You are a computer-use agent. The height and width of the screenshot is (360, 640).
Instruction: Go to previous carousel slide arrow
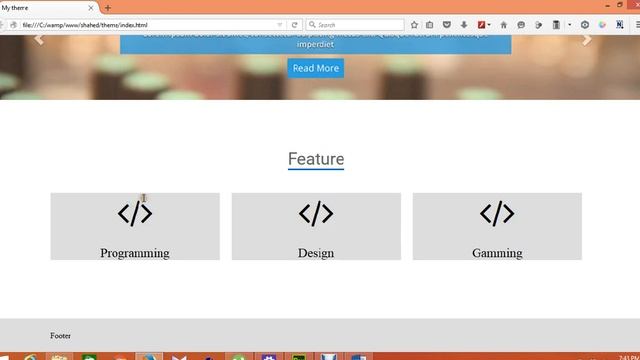[39, 40]
